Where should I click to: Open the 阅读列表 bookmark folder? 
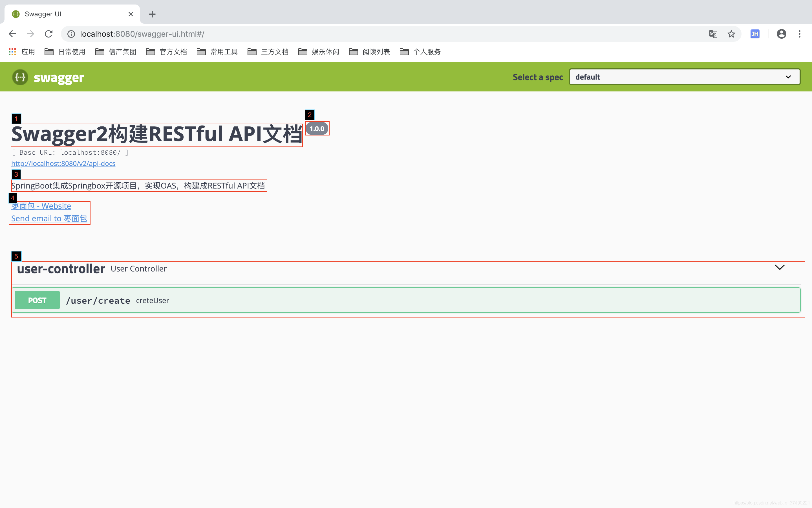(x=369, y=52)
